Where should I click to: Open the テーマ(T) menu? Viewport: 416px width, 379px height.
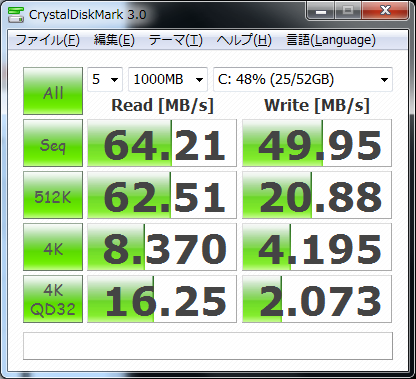pyautogui.click(x=176, y=40)
